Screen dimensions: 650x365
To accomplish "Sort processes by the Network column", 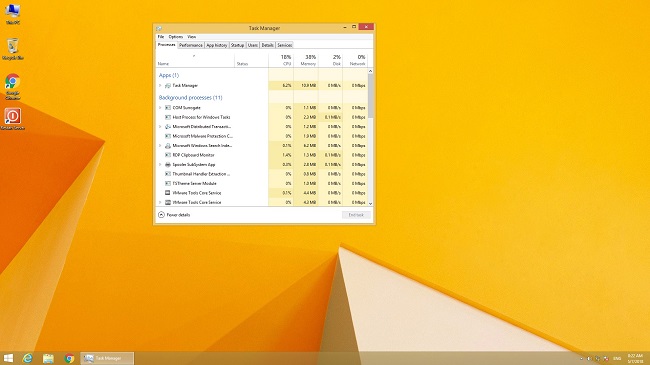I will pyautogui.click(x=355, y=60).
